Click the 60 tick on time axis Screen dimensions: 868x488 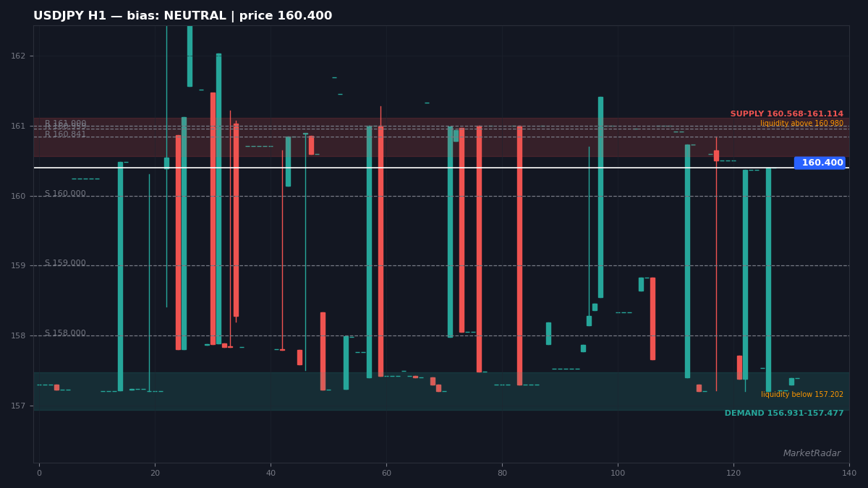click(386, 473)
